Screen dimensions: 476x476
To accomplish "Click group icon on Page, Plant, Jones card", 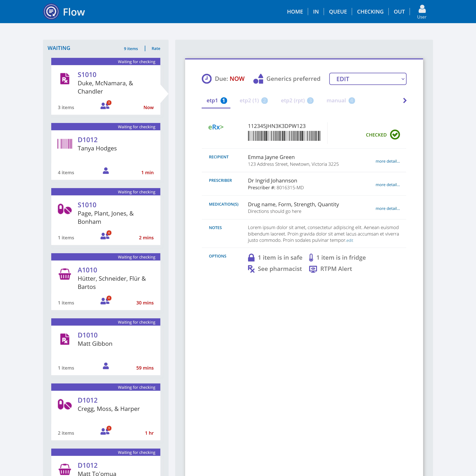I will (106, 235).
